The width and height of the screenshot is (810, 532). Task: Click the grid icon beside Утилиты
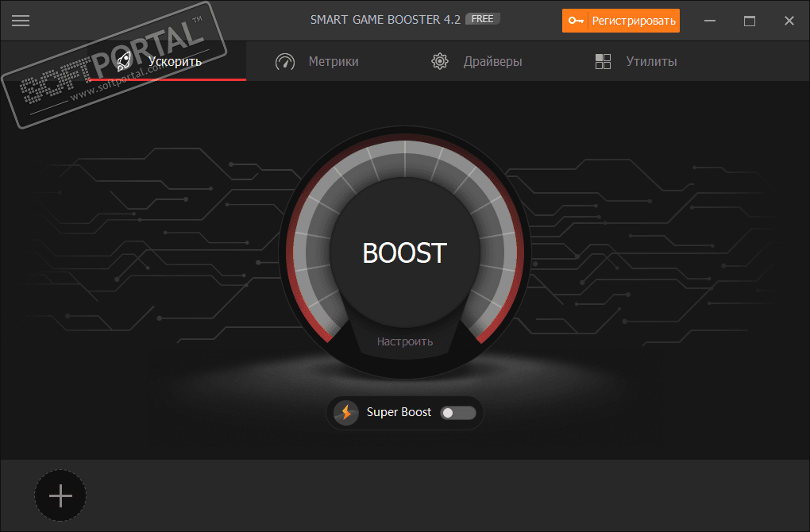pos(603,61)
